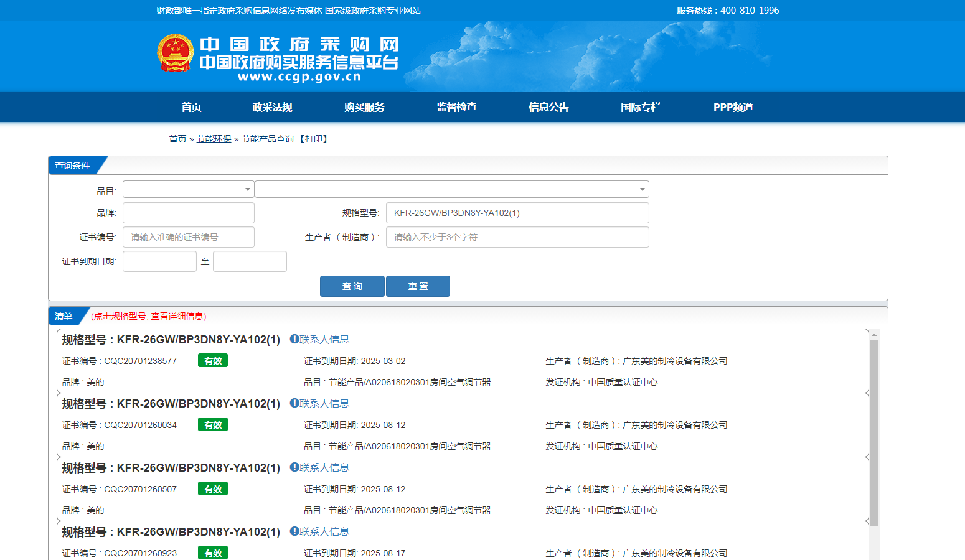Expand the first 品目 category dropdown

(189, 189)
